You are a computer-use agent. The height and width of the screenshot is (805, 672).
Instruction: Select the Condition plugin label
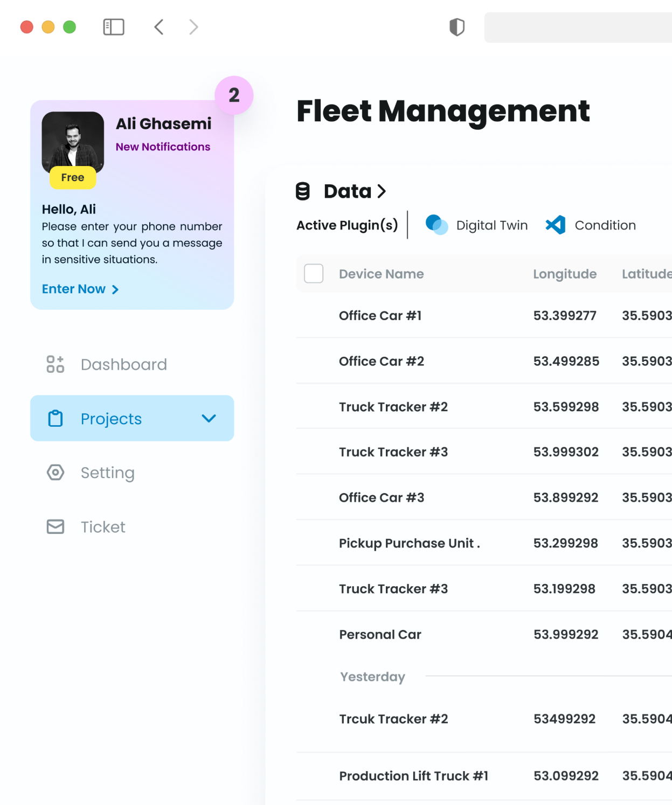tap(605, 225)
